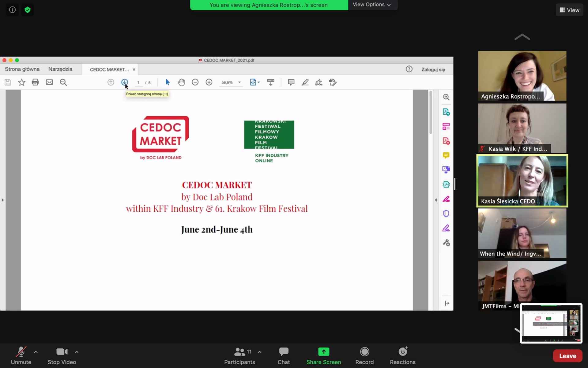Select When the Wind video thumbnail
588x368 pixels.
pos(522,233)
